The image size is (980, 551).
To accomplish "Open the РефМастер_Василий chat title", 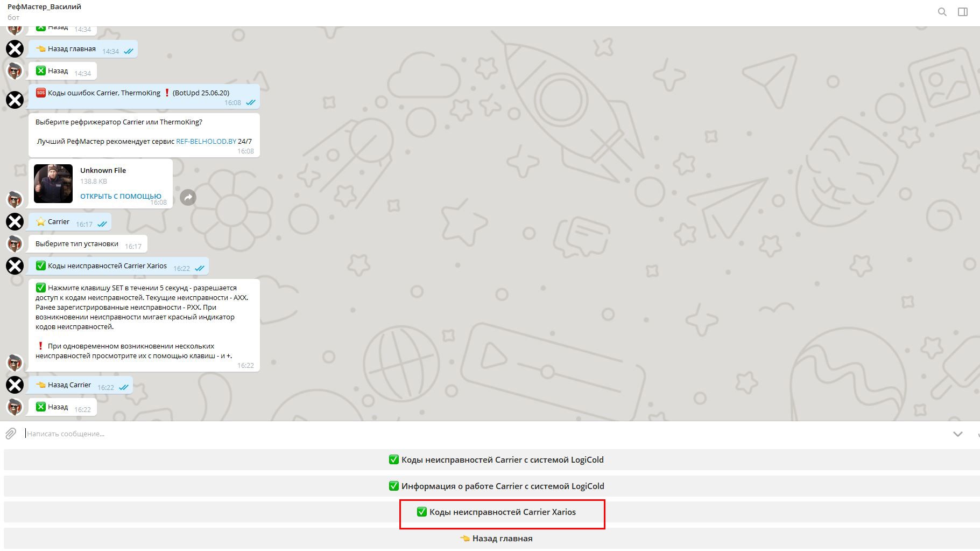I will tap(44, 7).
